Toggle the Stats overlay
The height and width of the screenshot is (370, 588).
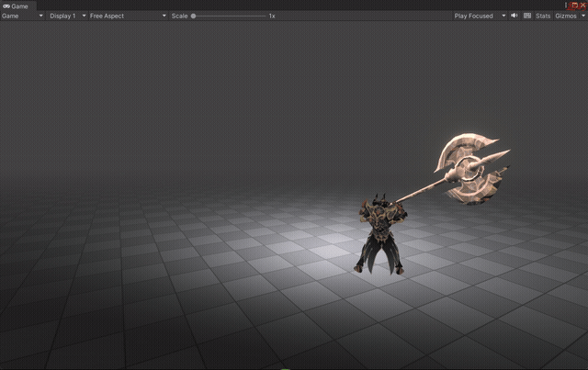tap(543, 16)
